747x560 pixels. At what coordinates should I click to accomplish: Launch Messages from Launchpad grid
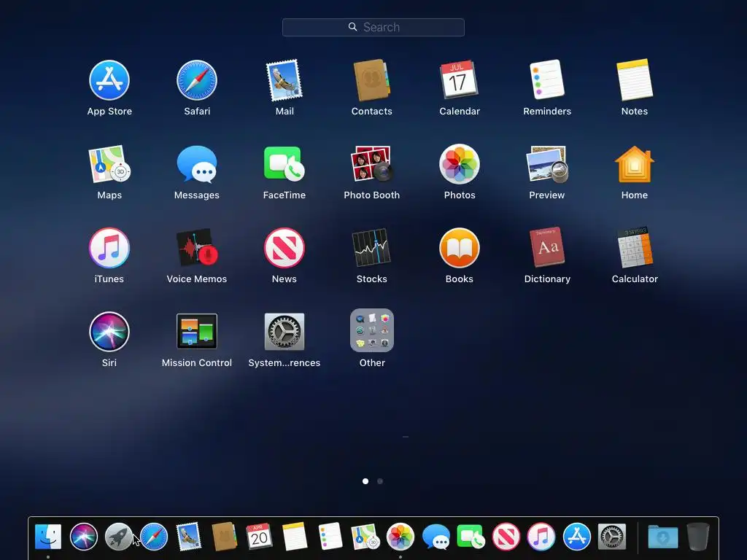197,164
